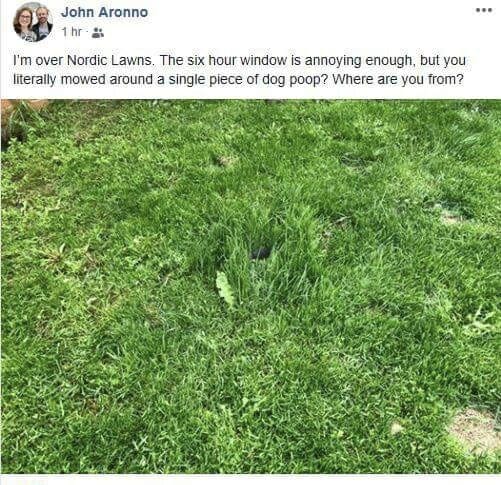The height and width of the screenshot is (485, 501).
Task: Click the friends audience privacy icon
Action: pyautogui.click(x=98, y=32)
